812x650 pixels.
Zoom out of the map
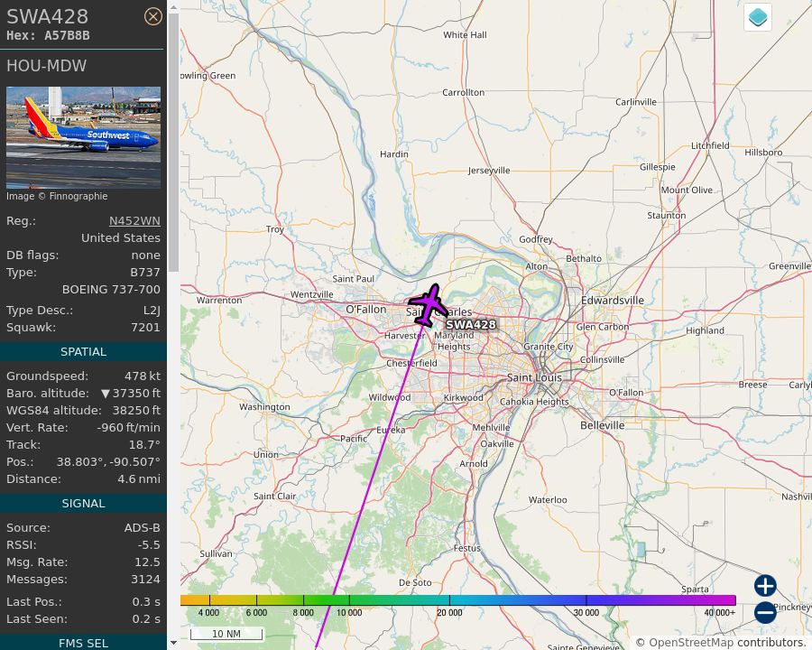click(x=765, y=612)
